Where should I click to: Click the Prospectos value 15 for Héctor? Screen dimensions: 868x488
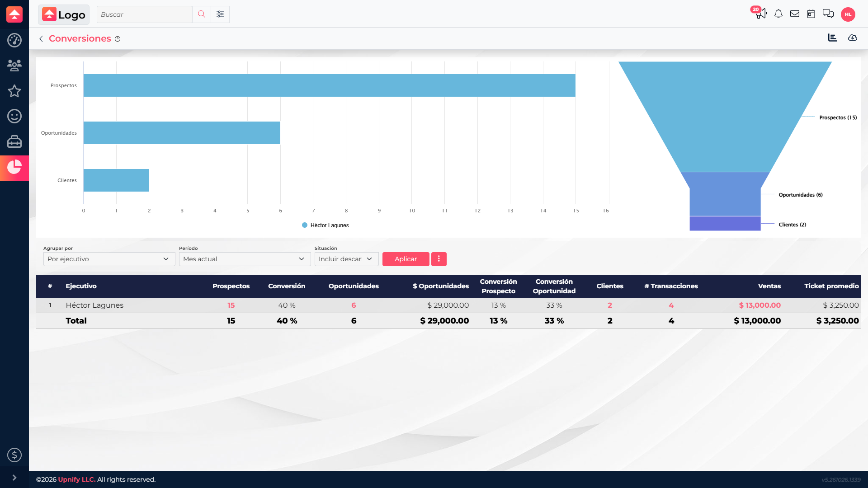[x=231, y=305]
